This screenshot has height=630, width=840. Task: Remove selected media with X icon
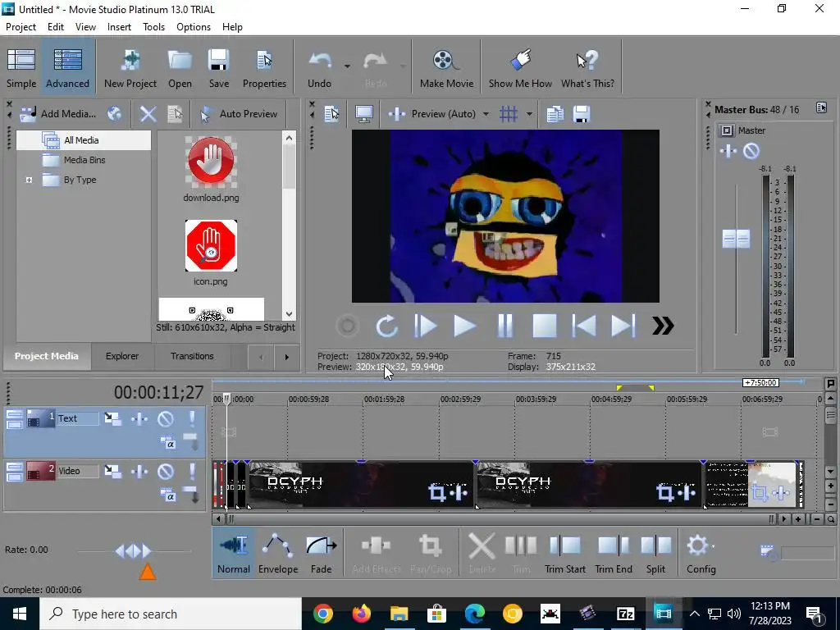(148, 113)
